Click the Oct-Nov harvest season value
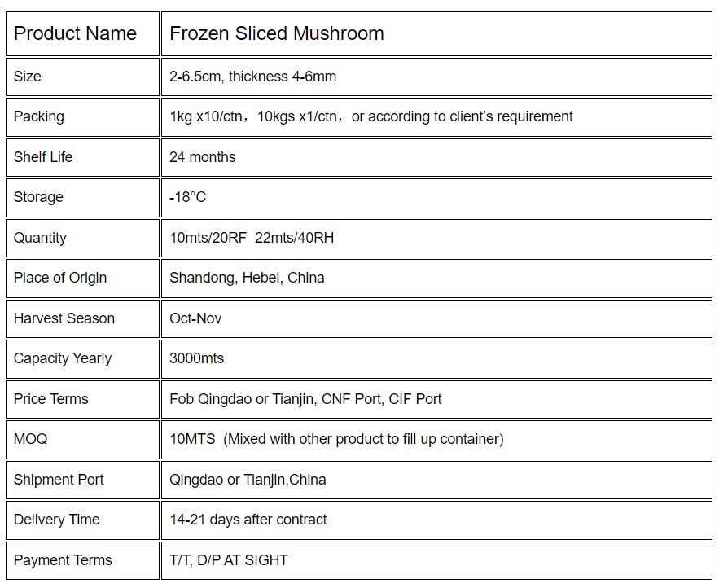719x588 pixels. [x=195, y=318]
